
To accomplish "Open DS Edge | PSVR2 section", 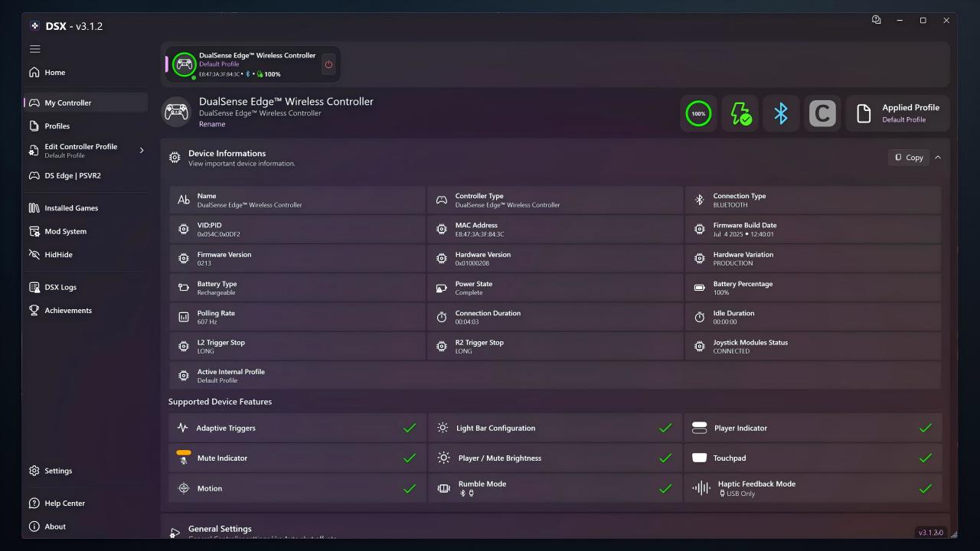I will click(85, 175).
